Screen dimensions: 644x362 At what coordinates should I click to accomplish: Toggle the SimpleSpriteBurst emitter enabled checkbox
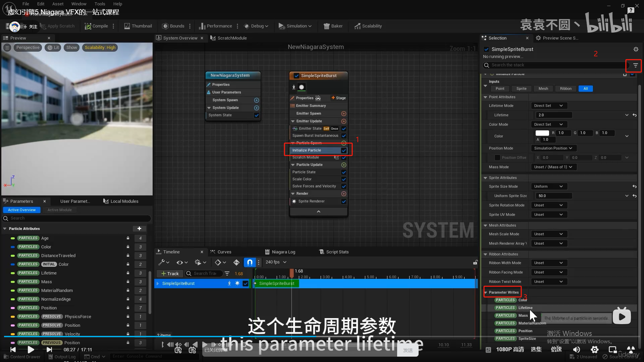(x=297, y=76)
